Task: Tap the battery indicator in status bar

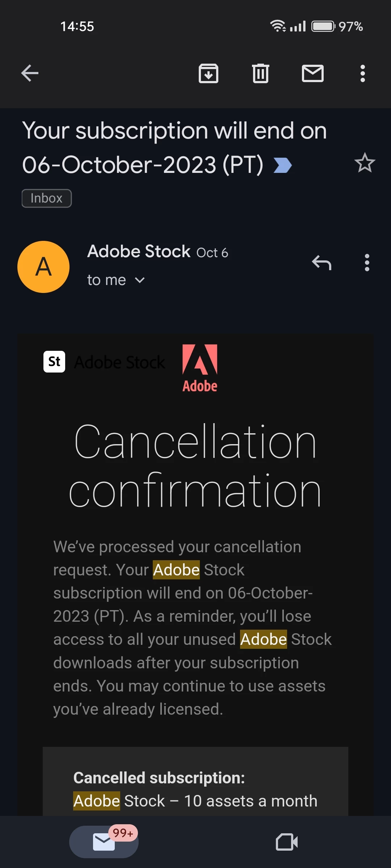Action: coord(323,26)
